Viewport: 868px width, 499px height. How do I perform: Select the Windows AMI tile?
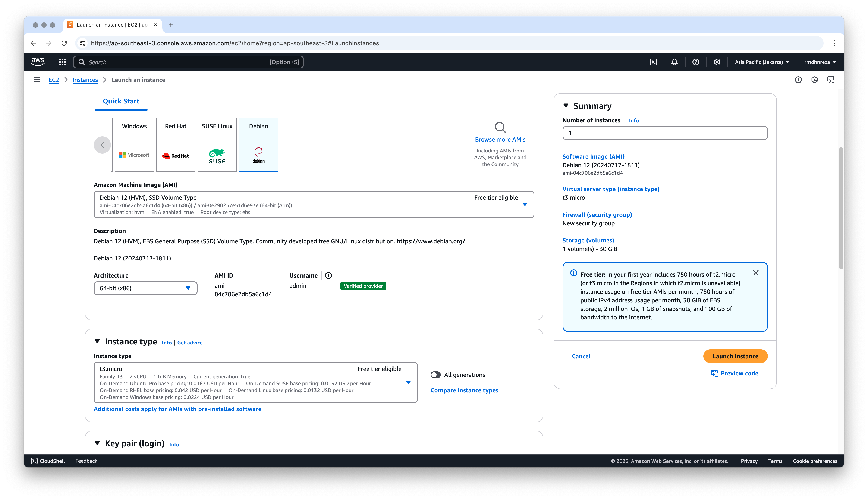(x=134, y=145)
